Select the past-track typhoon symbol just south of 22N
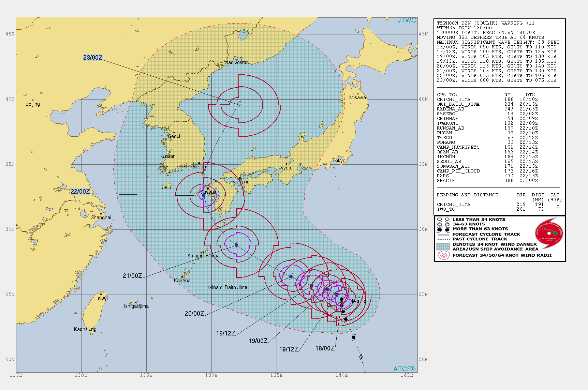 354,337
